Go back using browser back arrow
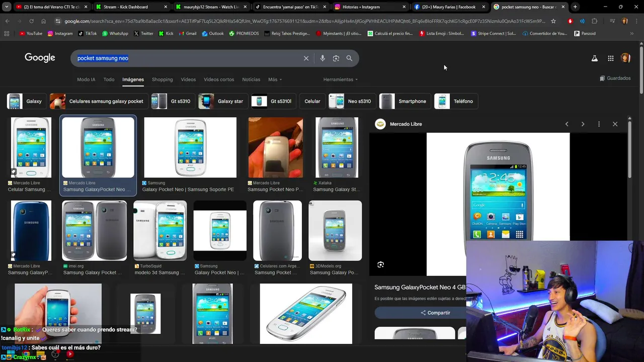The image size is (644, 362). tap(7, 21)
